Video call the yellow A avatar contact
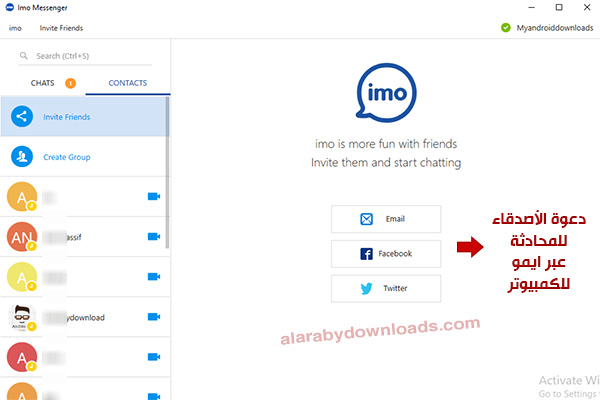Viewport: 600px width, 400px height. (154, 276)
